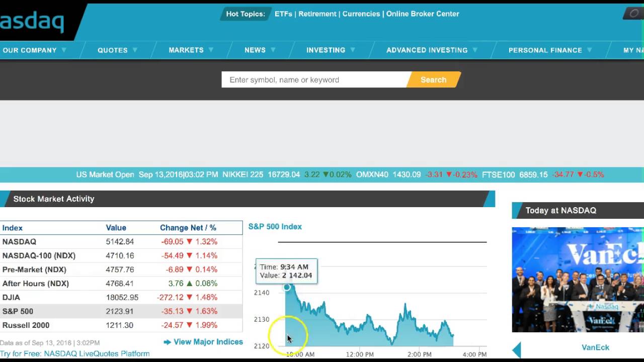This screenshot has width=644, height=362.
Task: Click NIKKEI 225 in the ticker bar
Action: click(243, 174)
